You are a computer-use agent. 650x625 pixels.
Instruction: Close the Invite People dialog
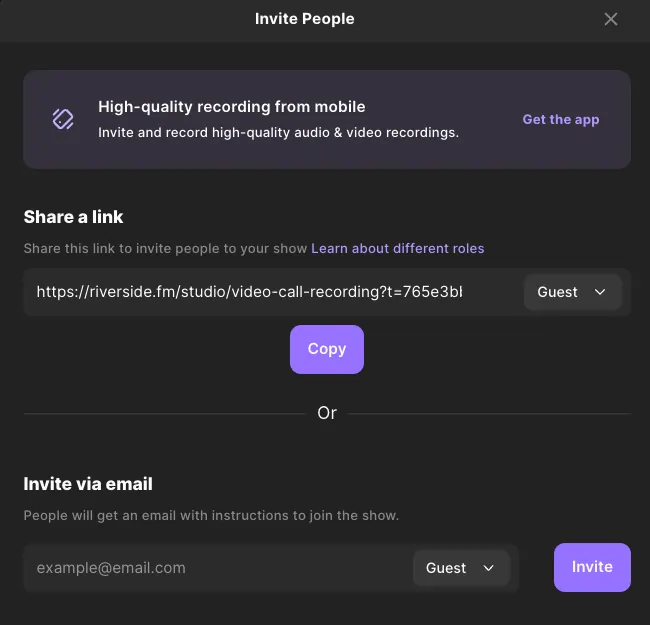click(x=611, y=19)
